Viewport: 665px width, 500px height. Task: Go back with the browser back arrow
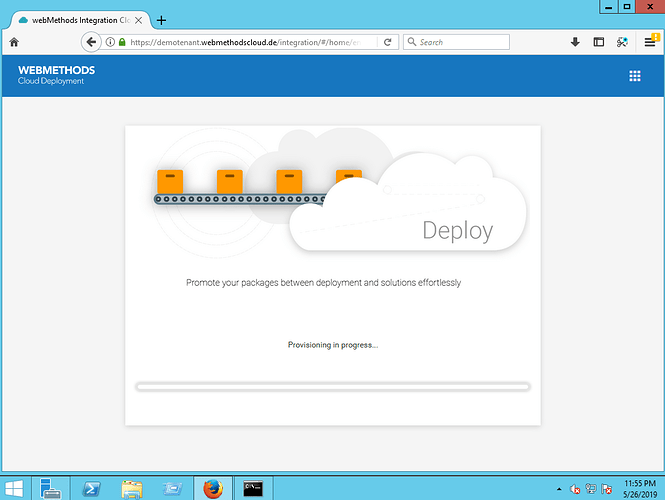point(91,42)
